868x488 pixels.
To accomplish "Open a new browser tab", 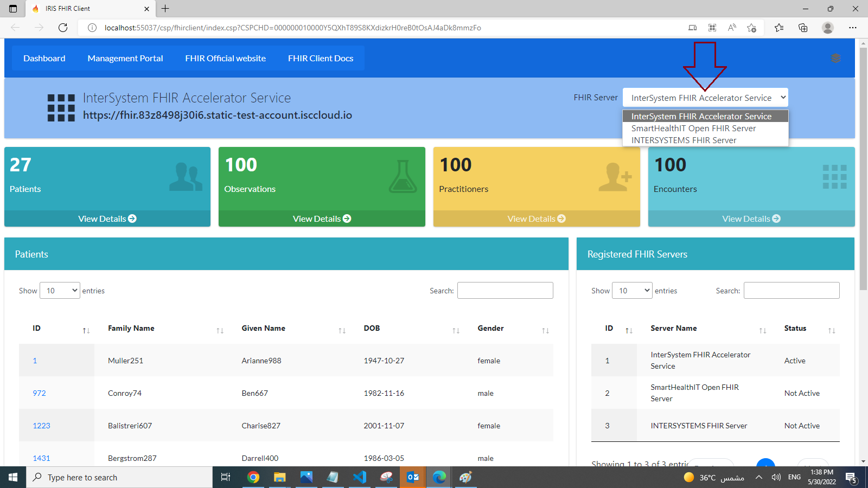I will click(165, 9).
